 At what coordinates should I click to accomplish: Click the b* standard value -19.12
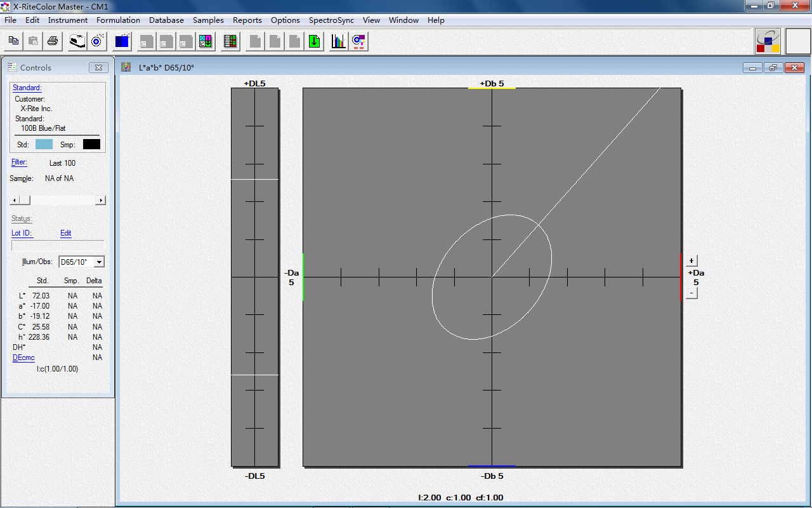[x=39, y=316]
